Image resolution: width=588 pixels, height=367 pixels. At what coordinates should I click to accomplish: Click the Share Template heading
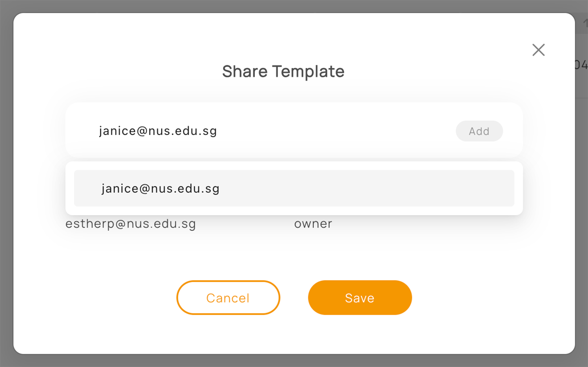283,71
